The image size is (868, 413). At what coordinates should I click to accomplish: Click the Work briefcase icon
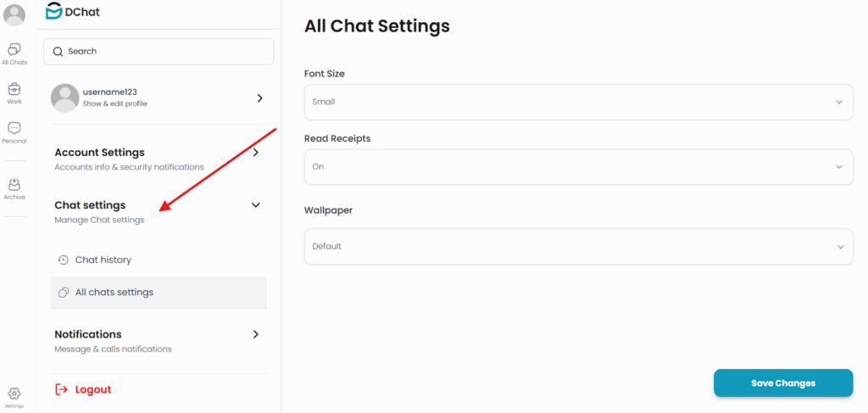pyautogui.click(x=14, y=89)
